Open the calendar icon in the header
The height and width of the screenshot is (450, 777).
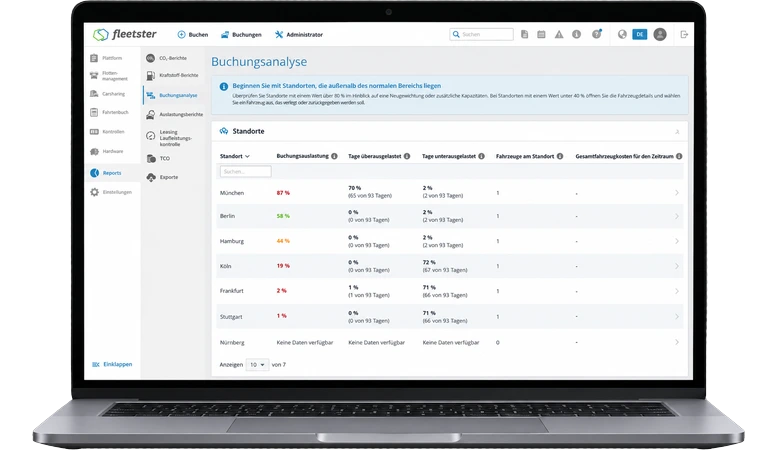coord(541,34)
